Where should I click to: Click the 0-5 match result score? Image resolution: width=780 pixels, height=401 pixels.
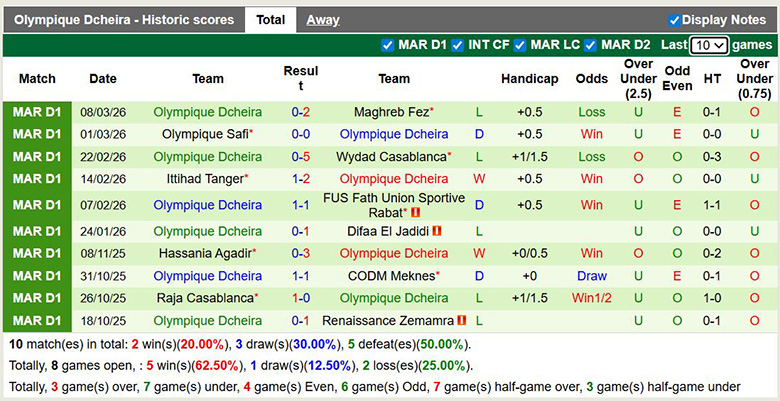(300, 157)
